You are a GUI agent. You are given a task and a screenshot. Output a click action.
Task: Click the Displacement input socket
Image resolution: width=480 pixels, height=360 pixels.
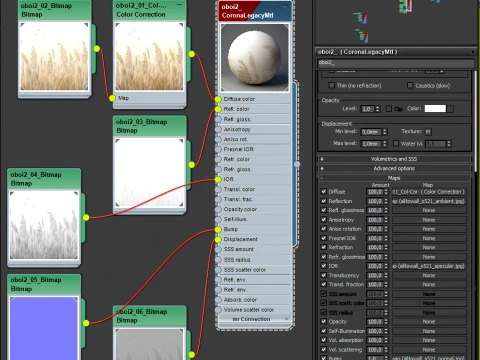coord(218,239)
